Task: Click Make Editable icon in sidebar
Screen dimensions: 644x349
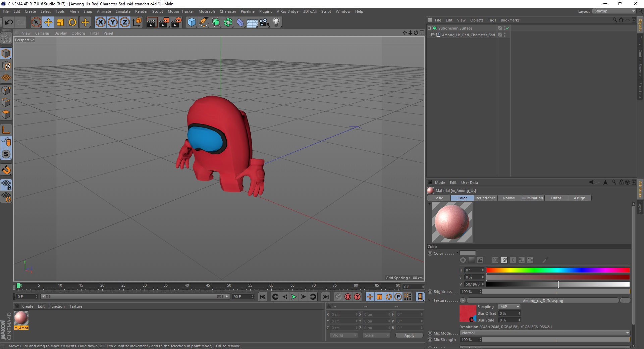Action: [6, 38]
